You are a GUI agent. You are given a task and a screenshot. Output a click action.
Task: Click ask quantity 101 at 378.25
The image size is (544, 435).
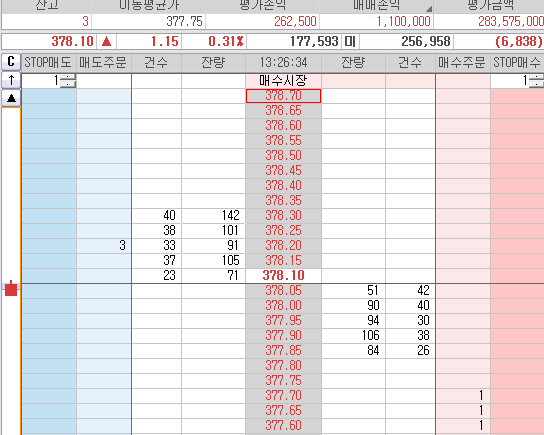[x=213, y=231]
